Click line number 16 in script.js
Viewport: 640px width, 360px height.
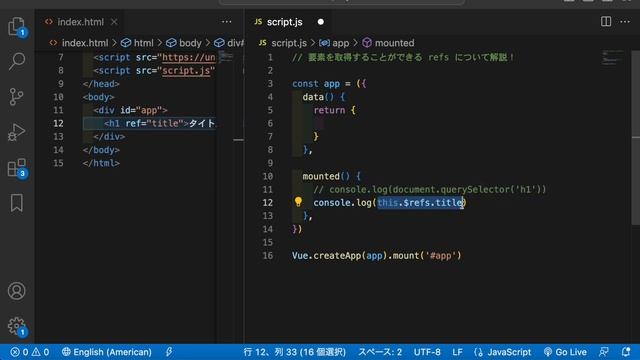pos(267,256)
